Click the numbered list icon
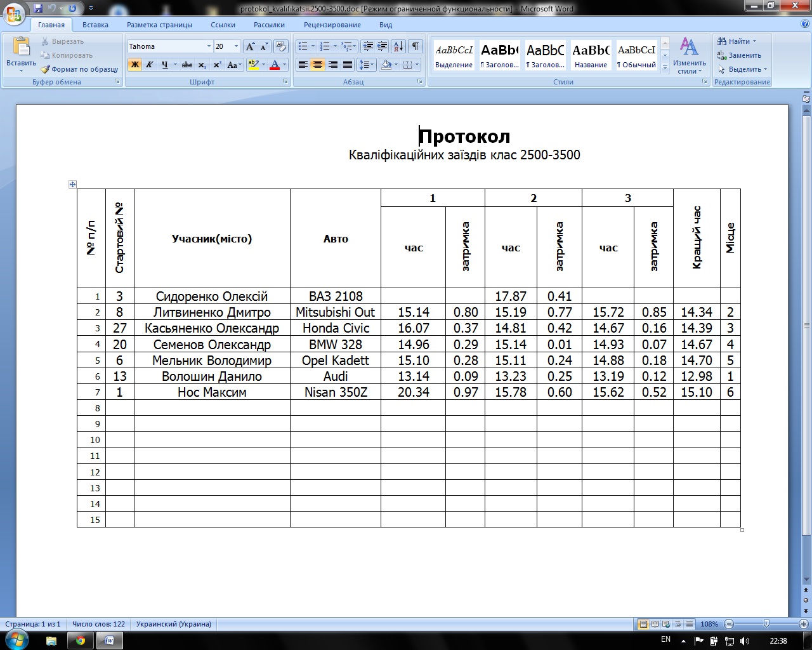Screen dimensions: 812x650 [325, 46]
